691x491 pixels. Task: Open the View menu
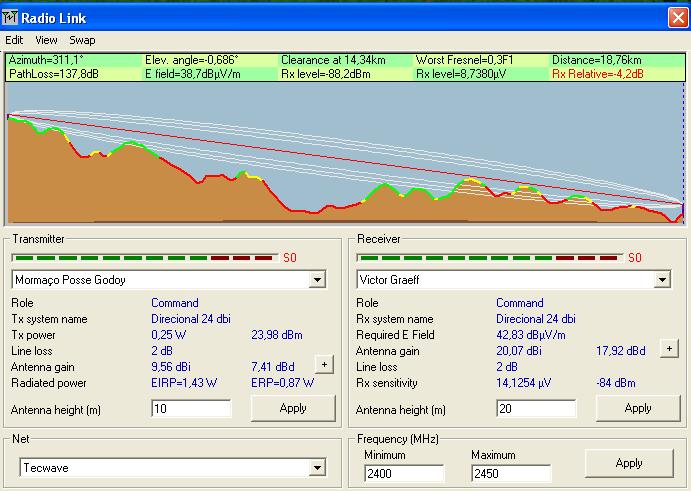46,40
